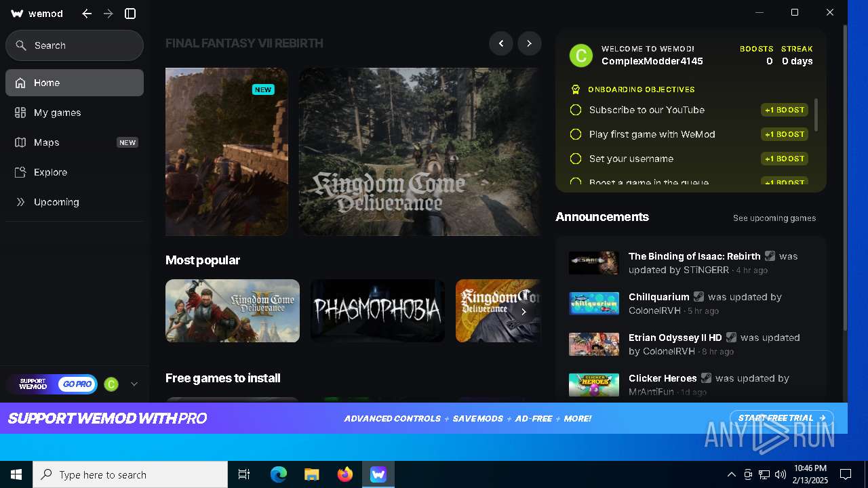Click the main window vertical scrollbar

844,178
